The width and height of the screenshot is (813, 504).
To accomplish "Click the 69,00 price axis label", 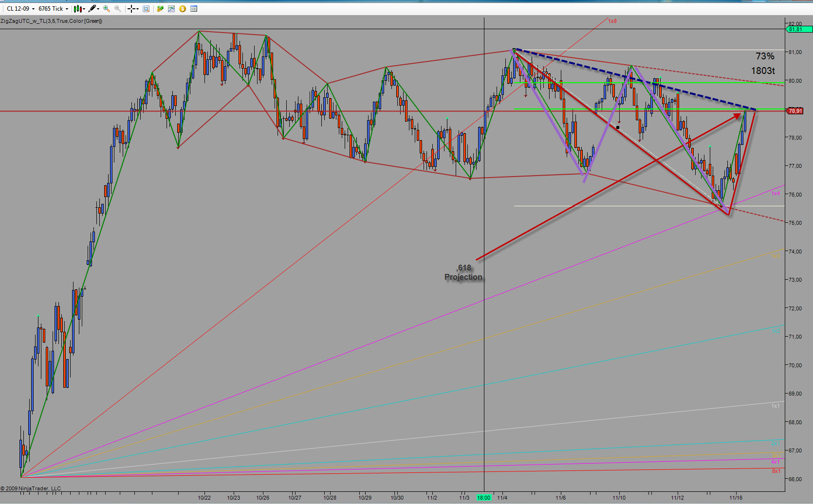I will point(795,394).
